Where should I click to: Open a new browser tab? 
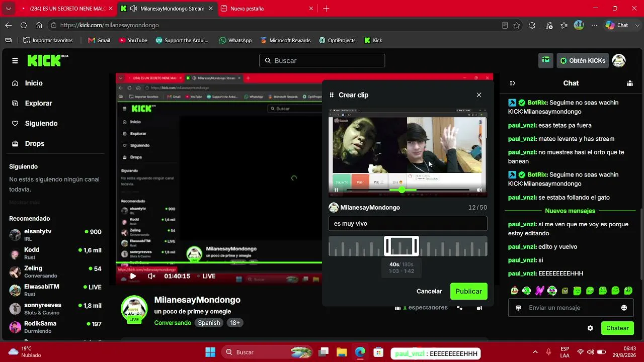pyautogui.click(x=326, y=9)
